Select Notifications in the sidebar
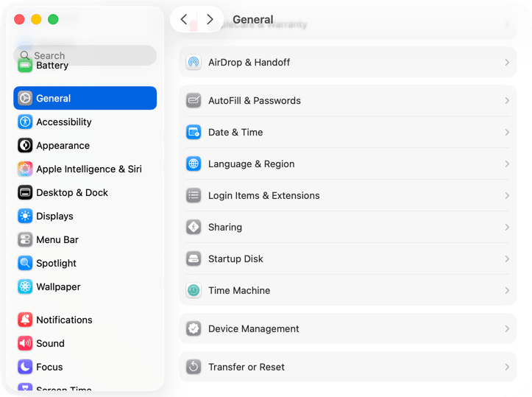The height and width of the screenshot is (397, 532). [x=85, y=320]
